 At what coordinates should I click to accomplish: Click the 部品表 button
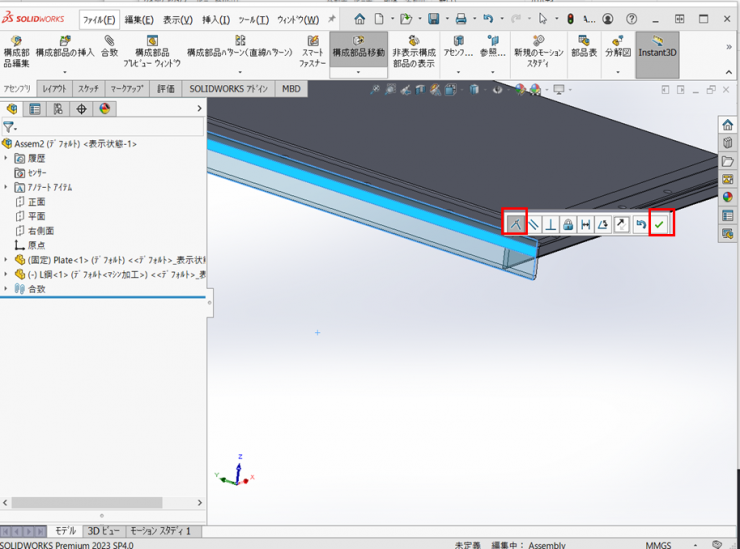point(583,52)
